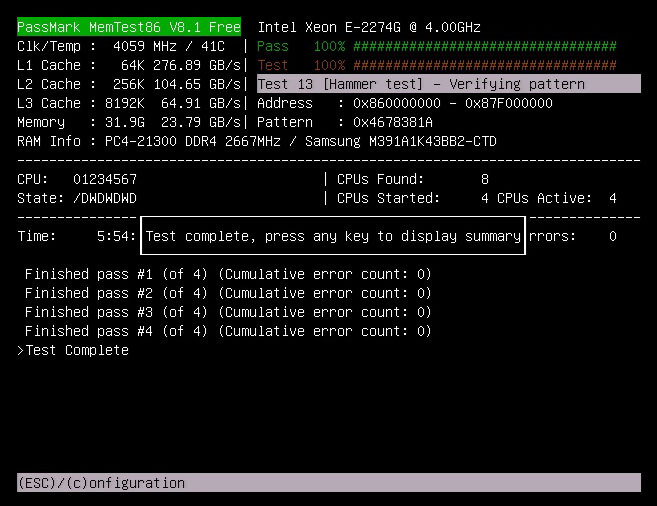The image size is (657, 506).
Task: Select the Finished pass #4 log line
Action: [x=228, y=331]
